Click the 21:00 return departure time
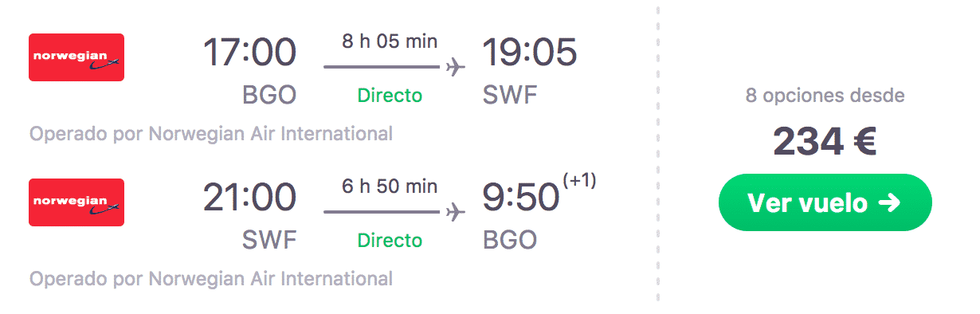 pyautogui.click(x=249, y=198)
